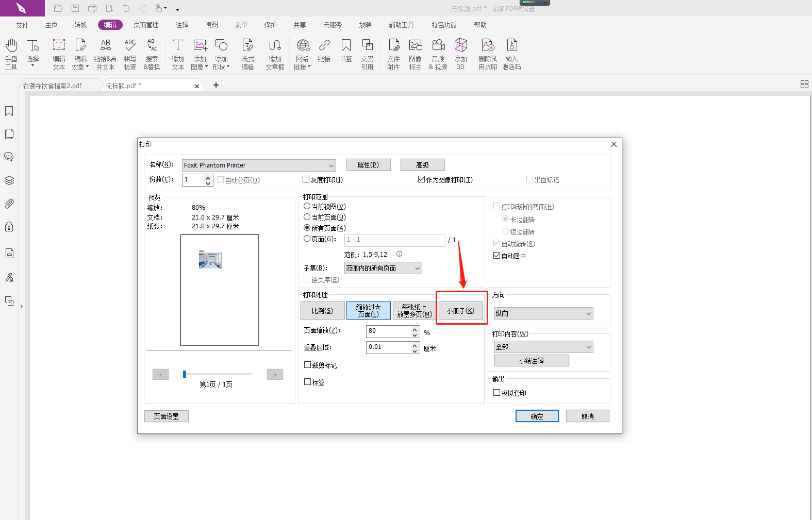This screenshot has width=812, height=520.
Task: Click the Booklet button
Action: (x=460, y=311)
